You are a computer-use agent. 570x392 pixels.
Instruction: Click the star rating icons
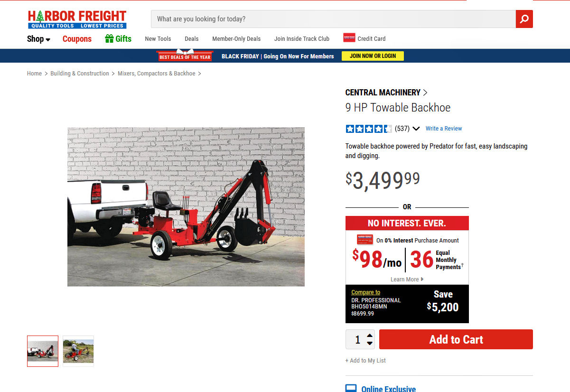(x=369, y=129)
